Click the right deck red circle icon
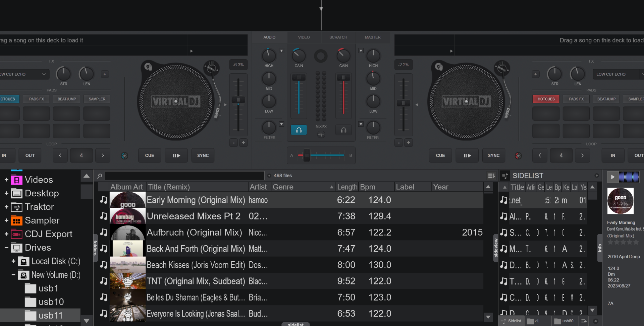This screenshot has height=326, width=644. 518,155
